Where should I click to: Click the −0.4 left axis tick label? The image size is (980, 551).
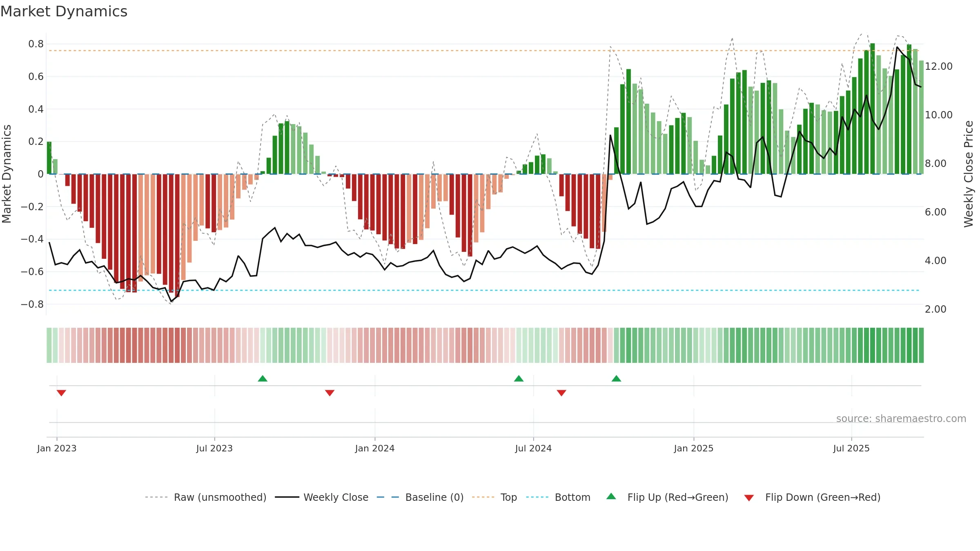(x=32, y=239)
